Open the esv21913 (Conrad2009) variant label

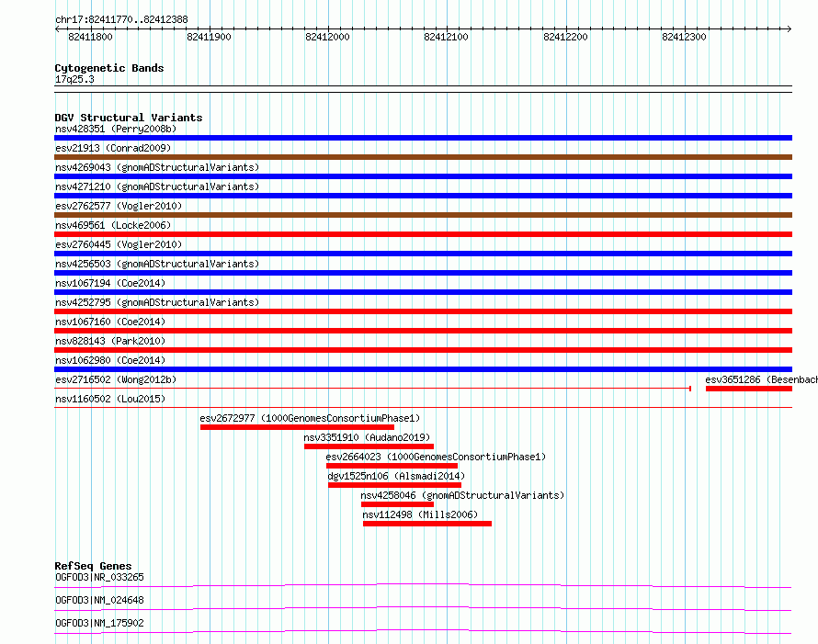coord(113,148)
